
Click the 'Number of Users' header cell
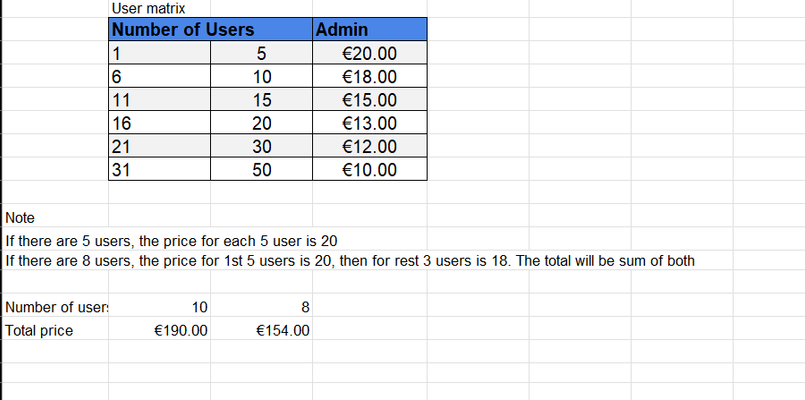pyautogui.click(x=210, y=29)
